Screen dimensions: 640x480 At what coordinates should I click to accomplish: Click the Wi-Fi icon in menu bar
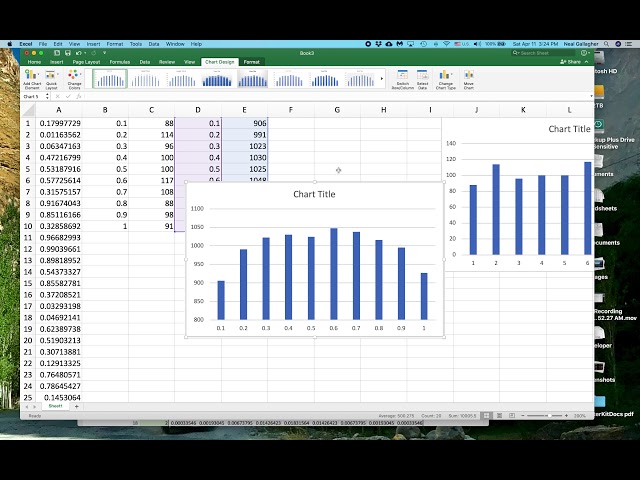[447, 44]
